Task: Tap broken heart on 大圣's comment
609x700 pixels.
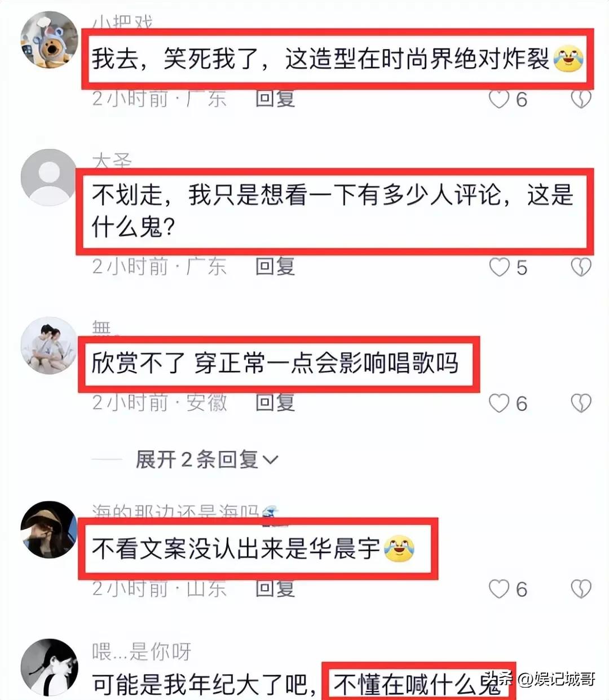Action: (x=581, y=267)
